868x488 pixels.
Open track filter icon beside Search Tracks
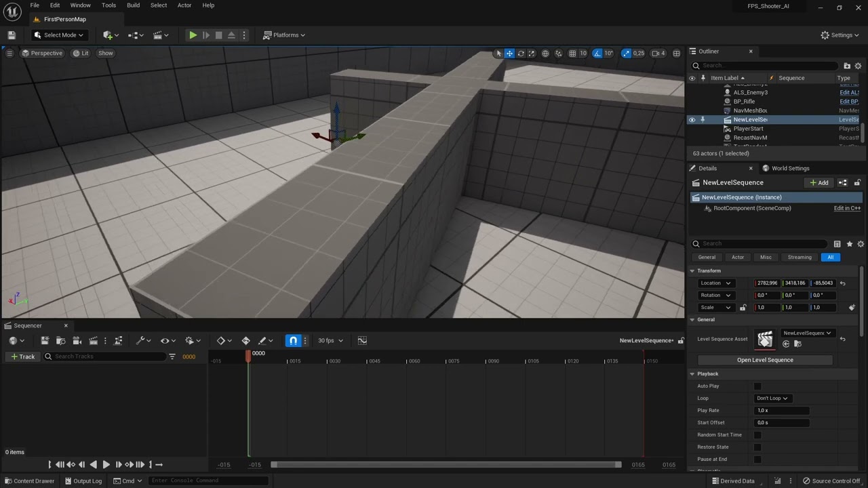172,357
